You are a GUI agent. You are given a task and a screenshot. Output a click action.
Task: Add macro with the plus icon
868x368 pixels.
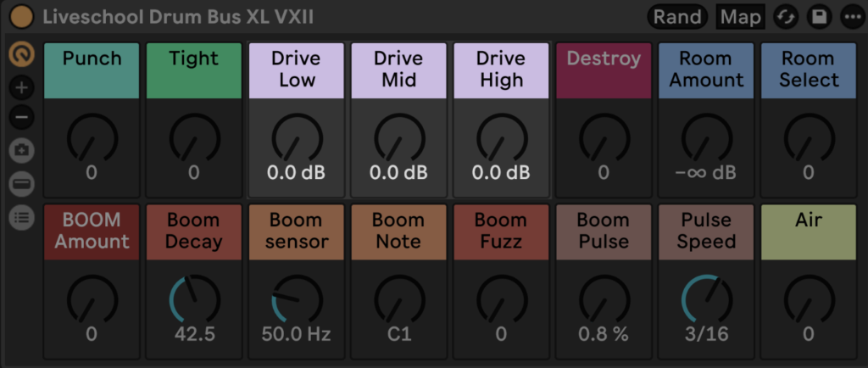click(22, 87)
